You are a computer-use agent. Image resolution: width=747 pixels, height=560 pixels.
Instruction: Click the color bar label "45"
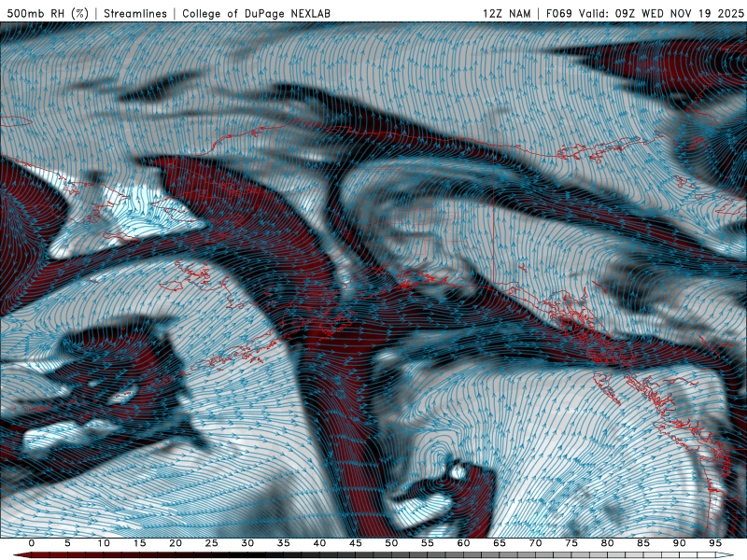(x=356, y=543)
